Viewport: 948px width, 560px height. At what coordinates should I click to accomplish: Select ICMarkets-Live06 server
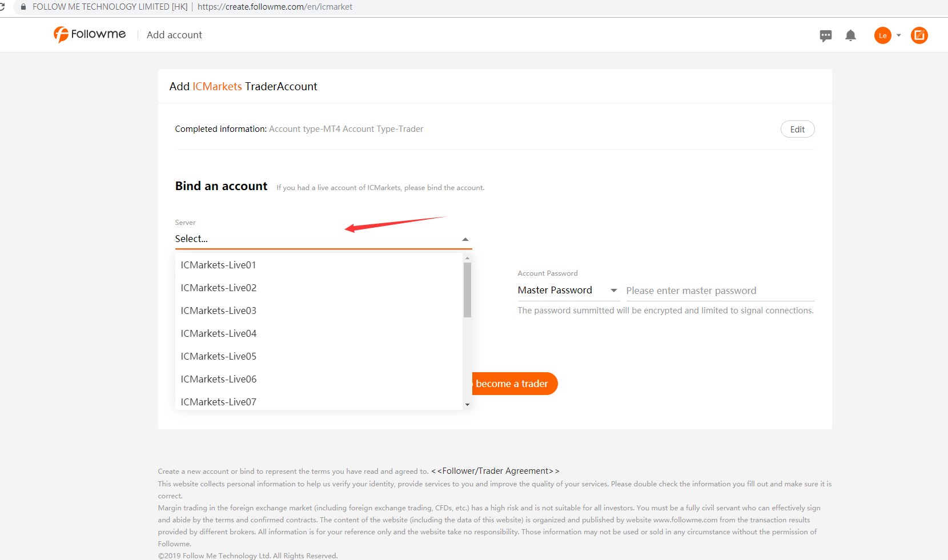click(319, 379)
